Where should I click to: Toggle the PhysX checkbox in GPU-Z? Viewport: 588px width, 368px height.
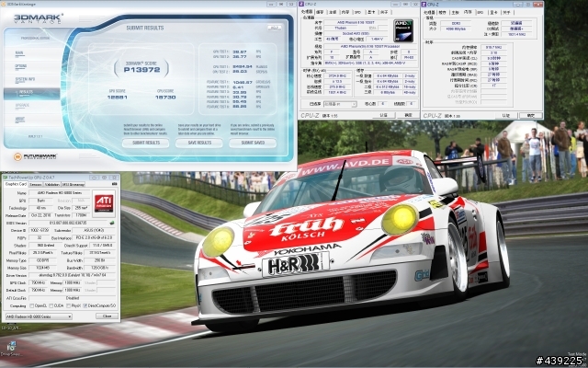coord(68,306)
